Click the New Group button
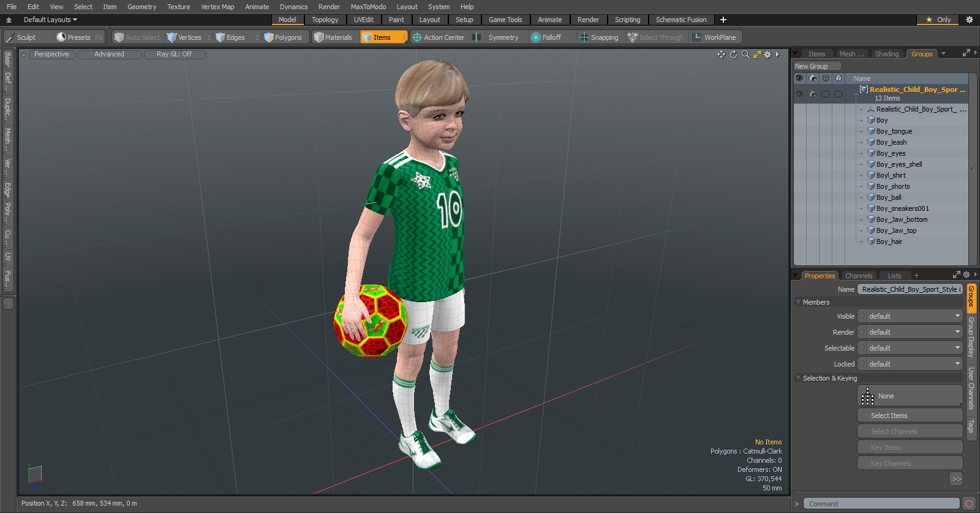 pyautogui.click(x=818, y=66)
